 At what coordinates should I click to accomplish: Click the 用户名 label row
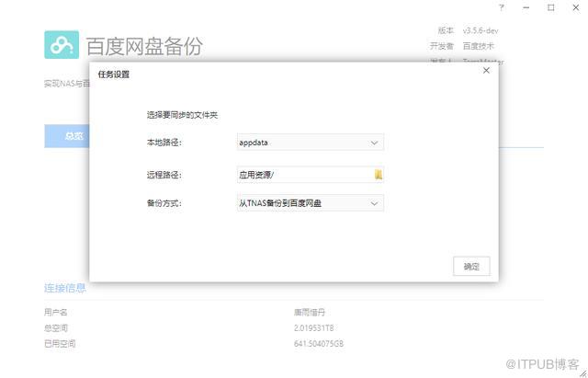click(x=56, y=312)
